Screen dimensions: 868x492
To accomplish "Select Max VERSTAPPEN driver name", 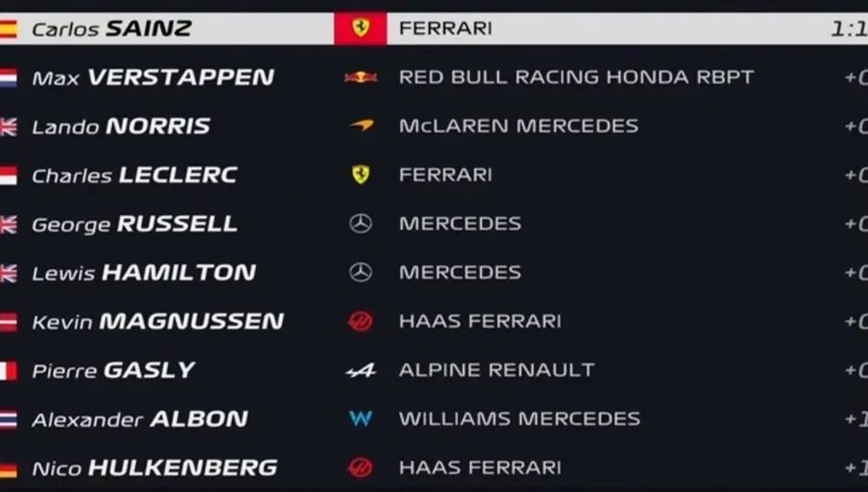I will (154, 77).
